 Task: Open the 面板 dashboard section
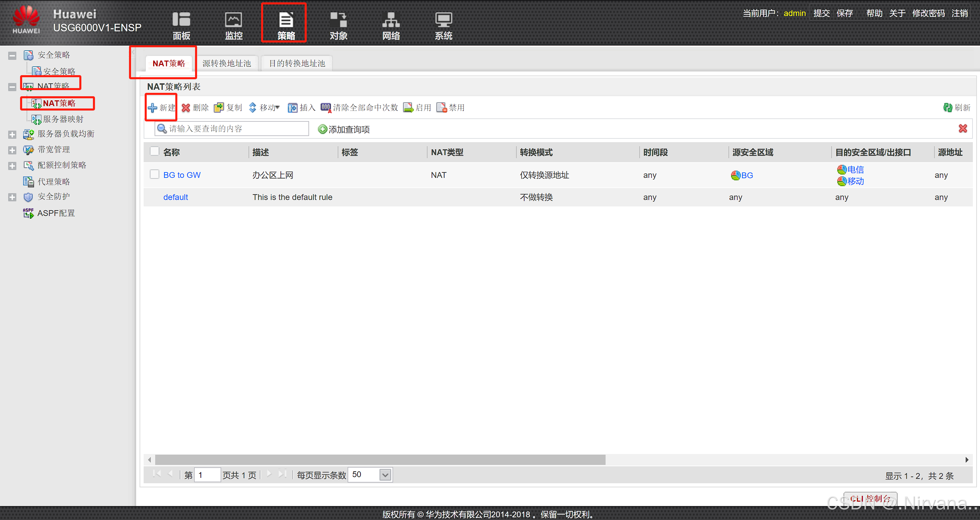(x=181, y=26)
